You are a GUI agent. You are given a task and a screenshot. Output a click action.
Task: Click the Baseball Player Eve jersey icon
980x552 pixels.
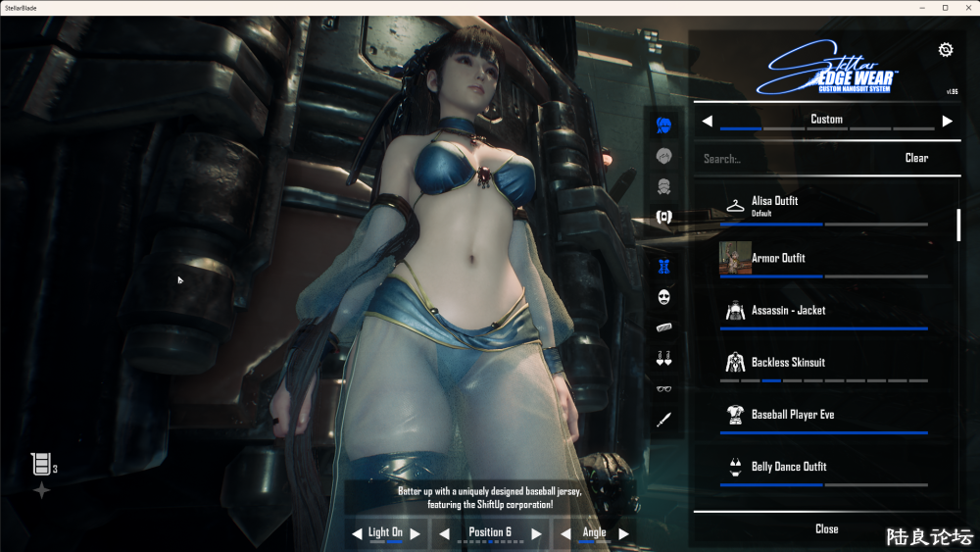[735, 415]
